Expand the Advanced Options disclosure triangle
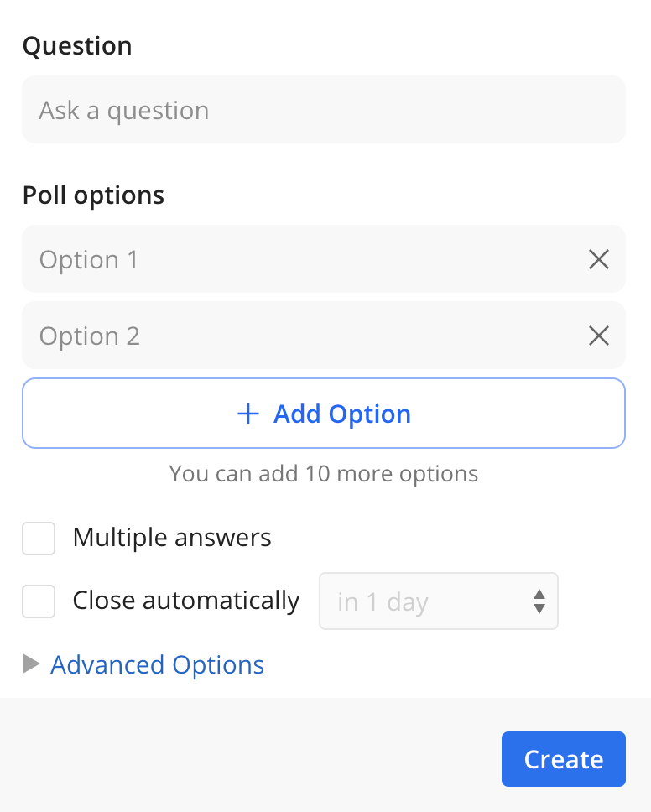 [31, 664]
